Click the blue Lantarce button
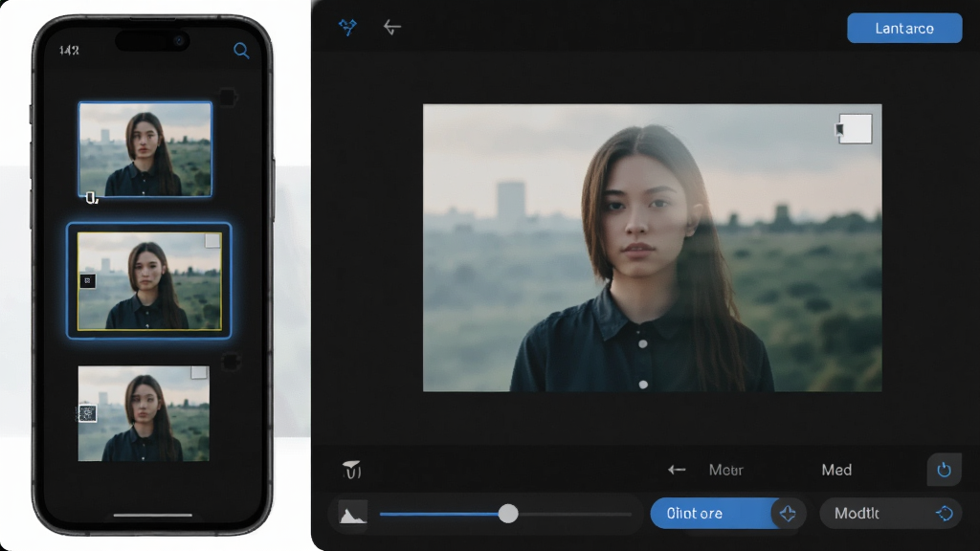This screenshot has width=980, height=551. pyautogui.click(x=904, y=28)
